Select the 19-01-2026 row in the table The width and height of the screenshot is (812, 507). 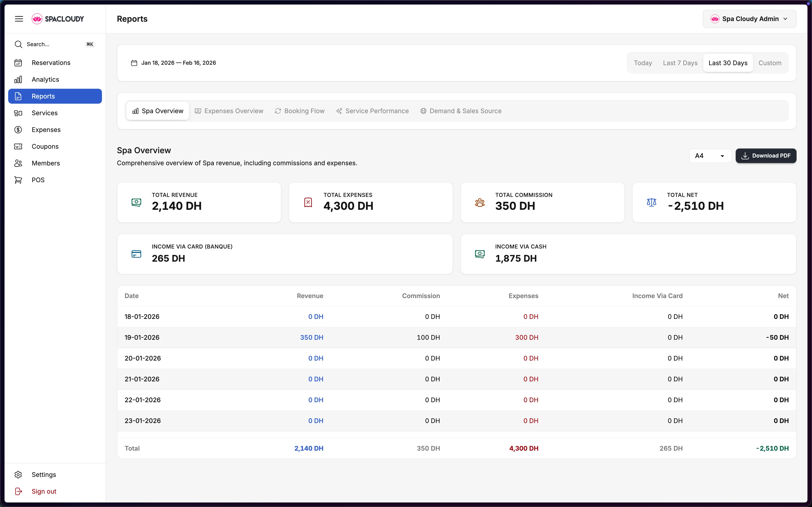tap(336, 337)
